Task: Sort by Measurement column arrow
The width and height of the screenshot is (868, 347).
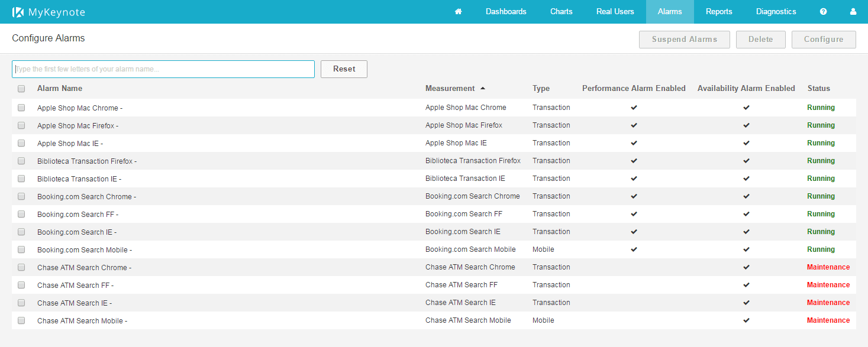Action: [483, 89]
